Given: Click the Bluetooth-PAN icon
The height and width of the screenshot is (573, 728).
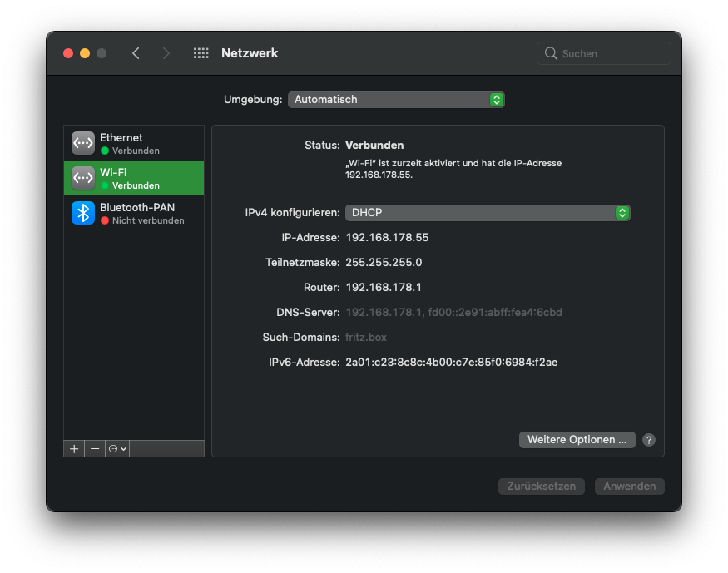Looking at the screenshot, I should pos(83,213).
